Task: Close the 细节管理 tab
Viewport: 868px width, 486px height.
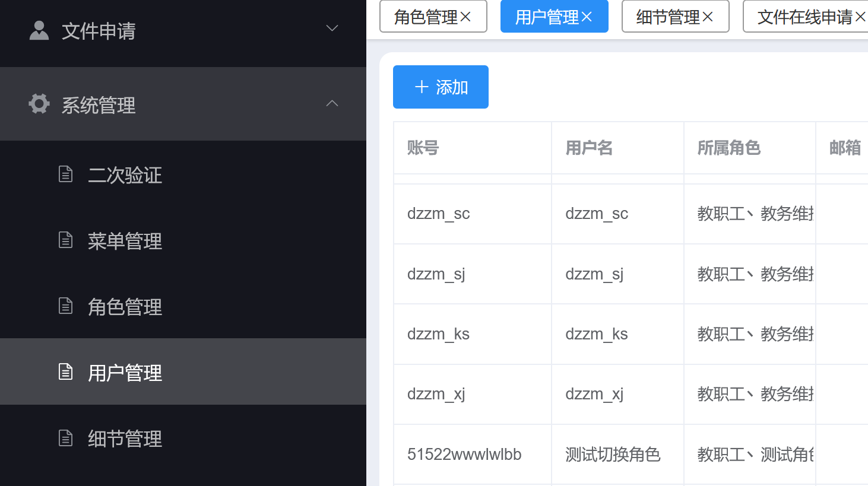Action: (x=708, y=17)
